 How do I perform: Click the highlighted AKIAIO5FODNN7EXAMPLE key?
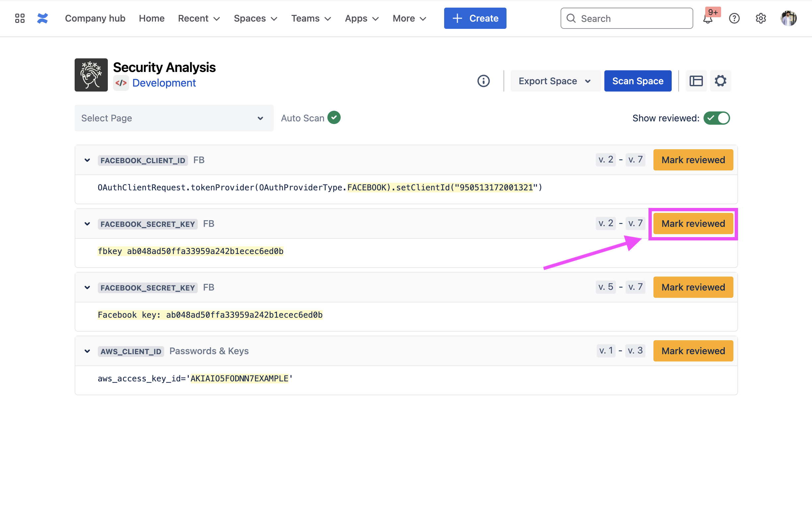pos(239,379)
